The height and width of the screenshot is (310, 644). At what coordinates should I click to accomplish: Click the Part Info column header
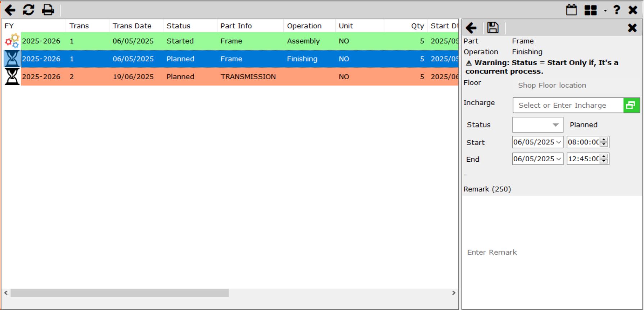point(236,26)
